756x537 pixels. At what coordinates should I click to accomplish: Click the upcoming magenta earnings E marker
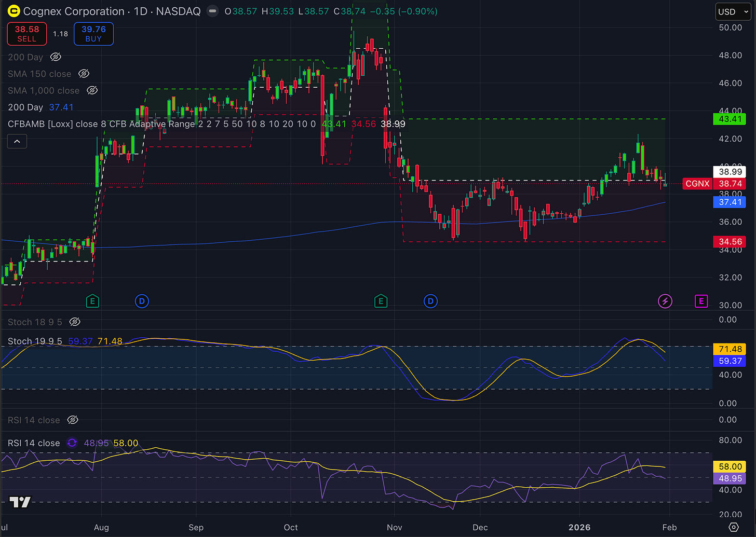701,300
